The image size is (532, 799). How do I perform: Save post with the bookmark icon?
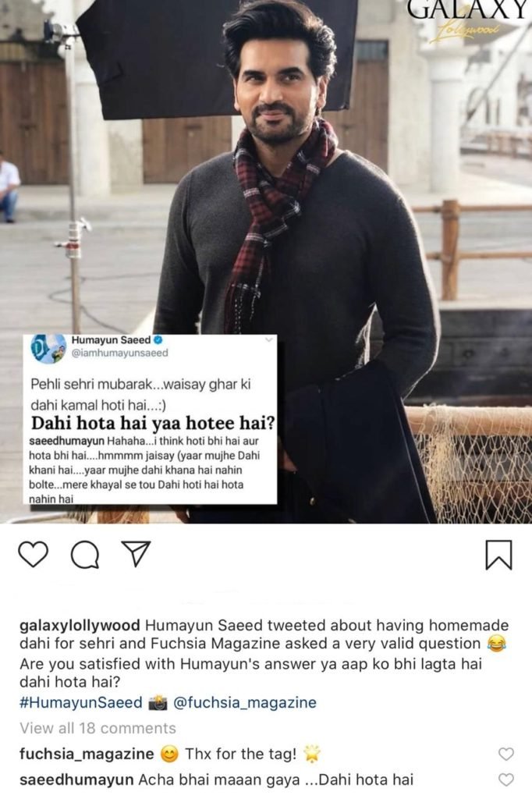498,555
